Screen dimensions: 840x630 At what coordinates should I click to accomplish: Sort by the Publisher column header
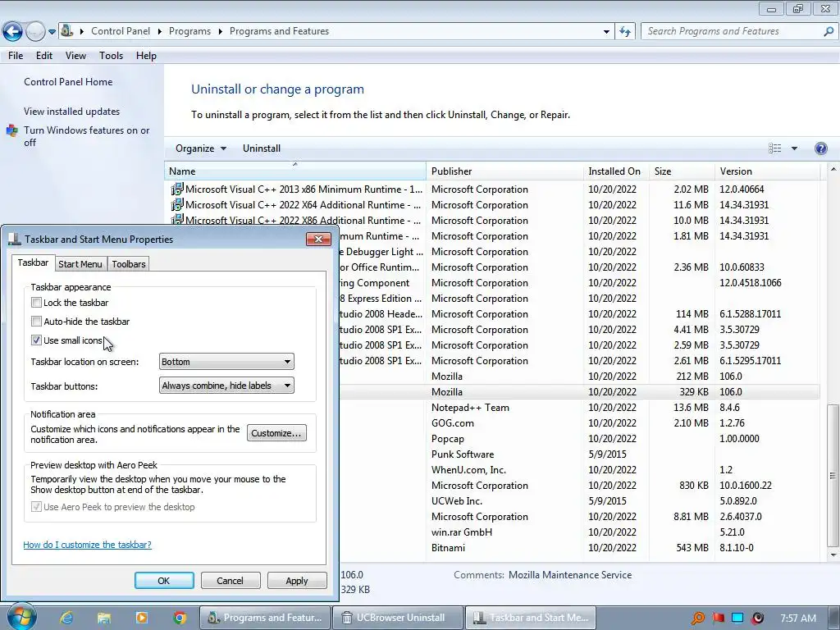click(504, 171)
